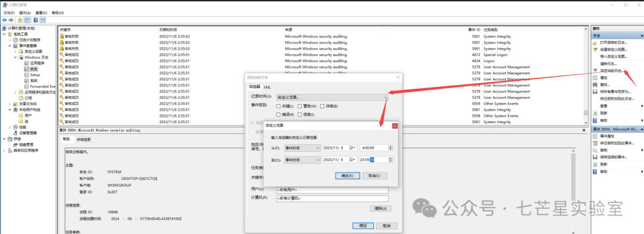
Task: Collapse the Windows 日志 tree node
Action: click(x=15, y=57)
